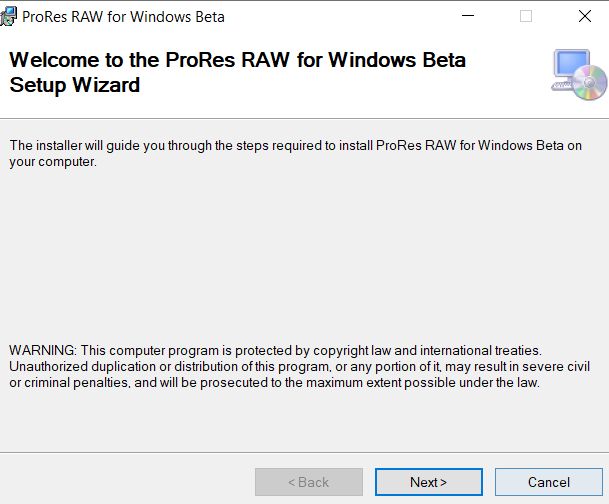609x504 pixels.
Task: Open the installer icon system menu
Action: 8,17
